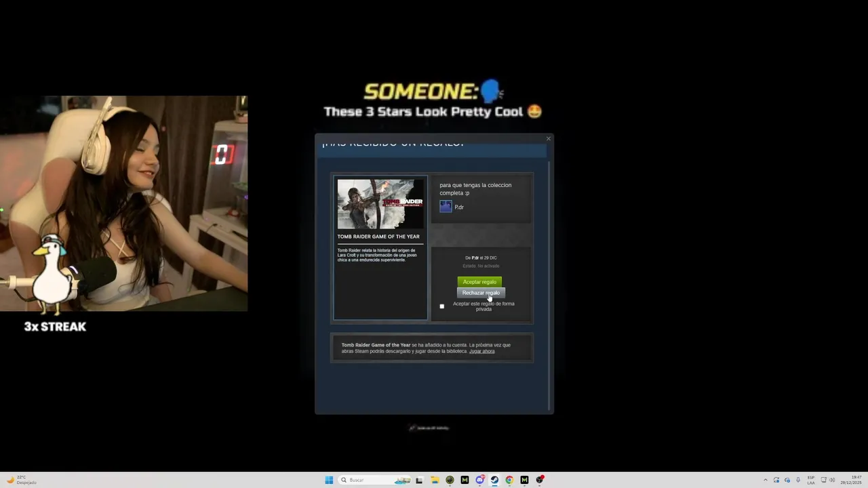The width and height of the screenshot is (868, 488).
Task: Open the weather widget showing 22°C
Action: (x=22, y=480)
